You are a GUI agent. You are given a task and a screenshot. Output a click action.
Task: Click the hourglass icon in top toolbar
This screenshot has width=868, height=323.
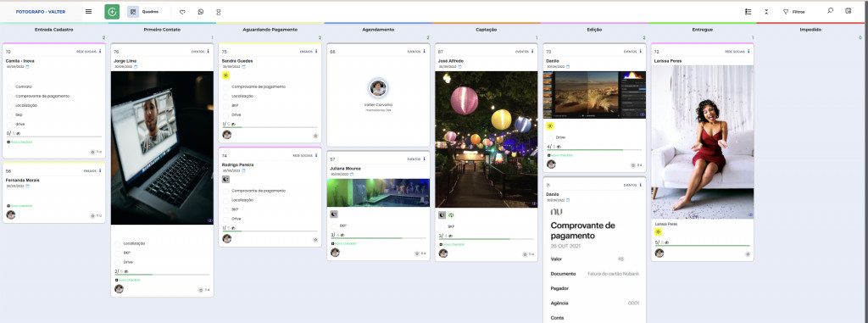[x=218, y=12]
